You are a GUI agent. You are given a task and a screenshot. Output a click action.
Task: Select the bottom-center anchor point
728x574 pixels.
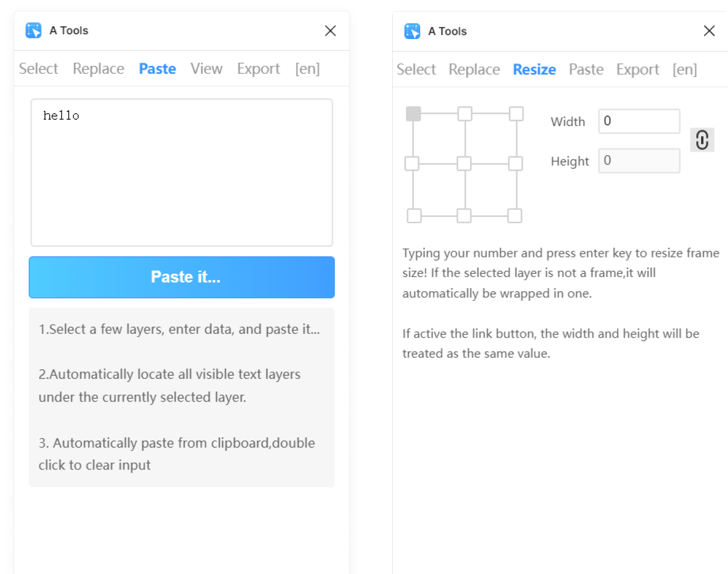pos(464,216)
